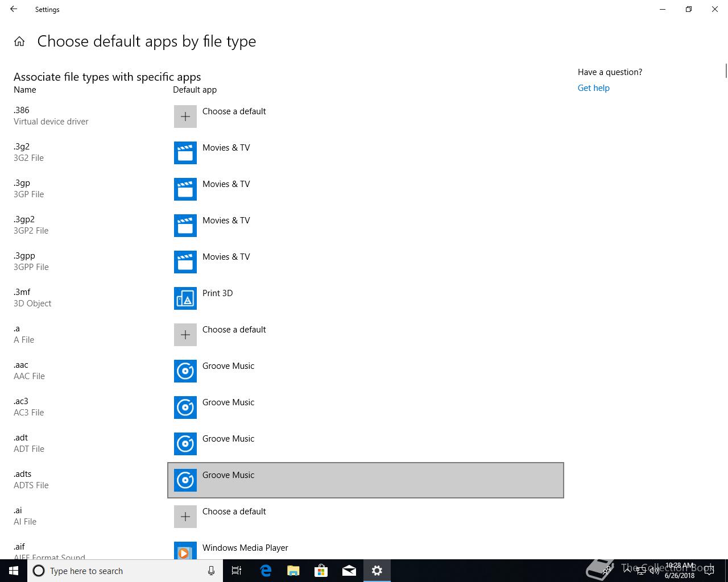Click the vertical scrollbar thumb

(726, 71)
